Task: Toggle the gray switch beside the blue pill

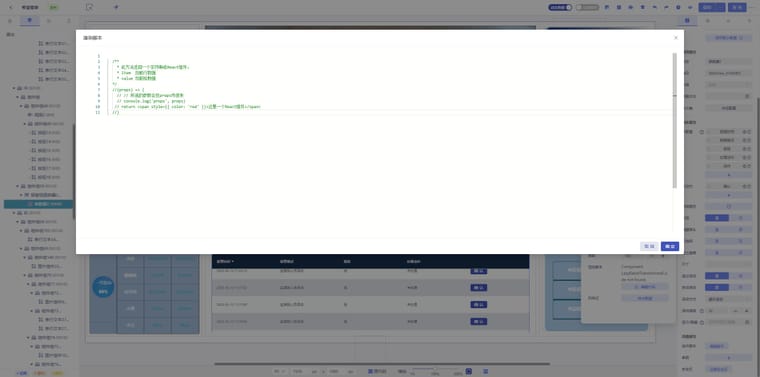Action: tap(587, 7)
